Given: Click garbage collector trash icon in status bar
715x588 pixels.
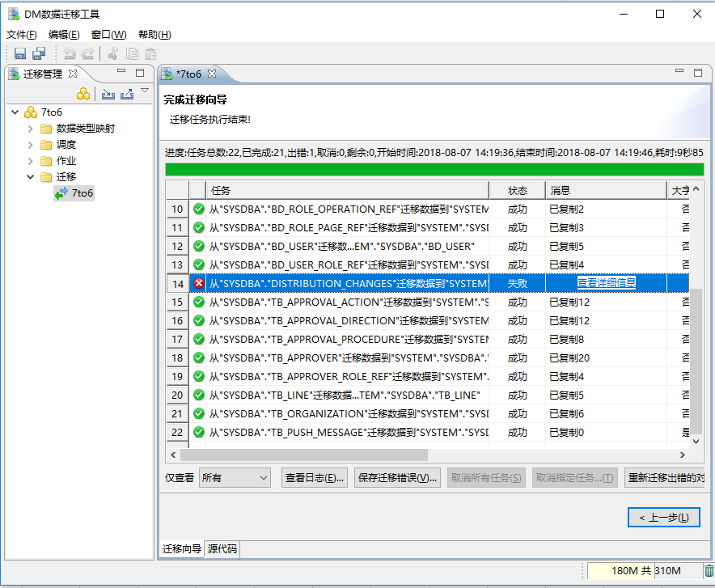Looking at the screenshot, I should (709, 571).
